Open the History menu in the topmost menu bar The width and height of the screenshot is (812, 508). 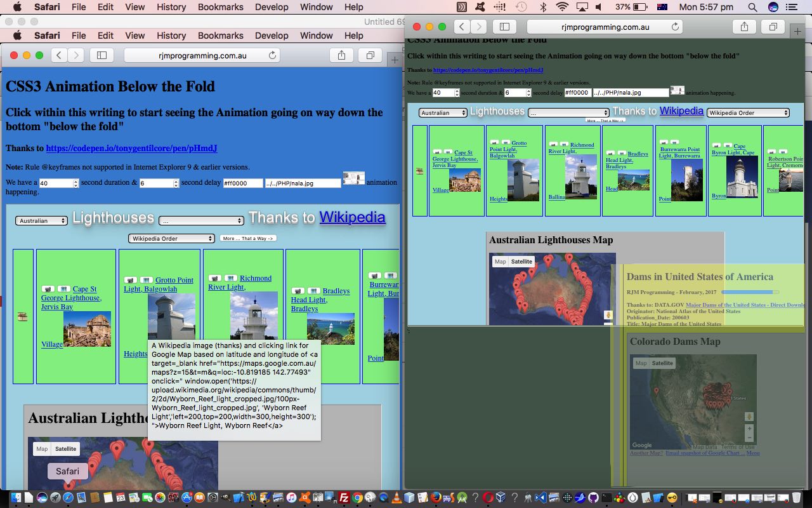171,7
